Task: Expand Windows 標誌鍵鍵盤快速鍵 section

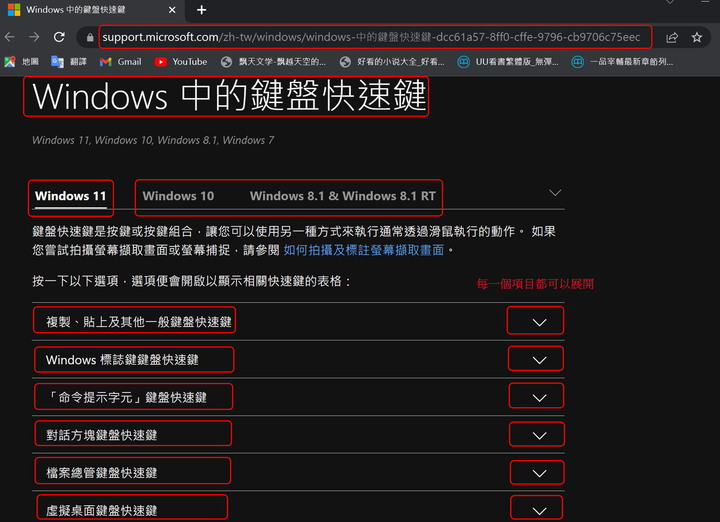Action: pos(298,359)
